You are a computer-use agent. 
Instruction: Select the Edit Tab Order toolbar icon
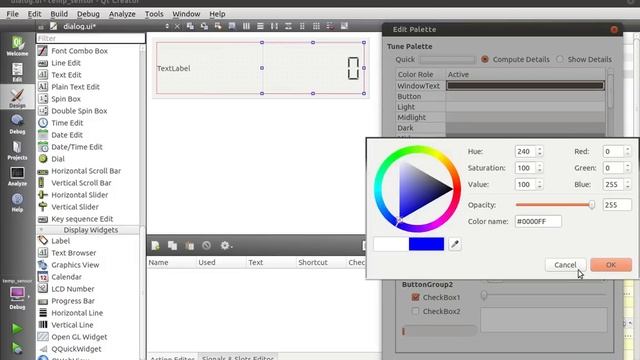click(232, 26)
